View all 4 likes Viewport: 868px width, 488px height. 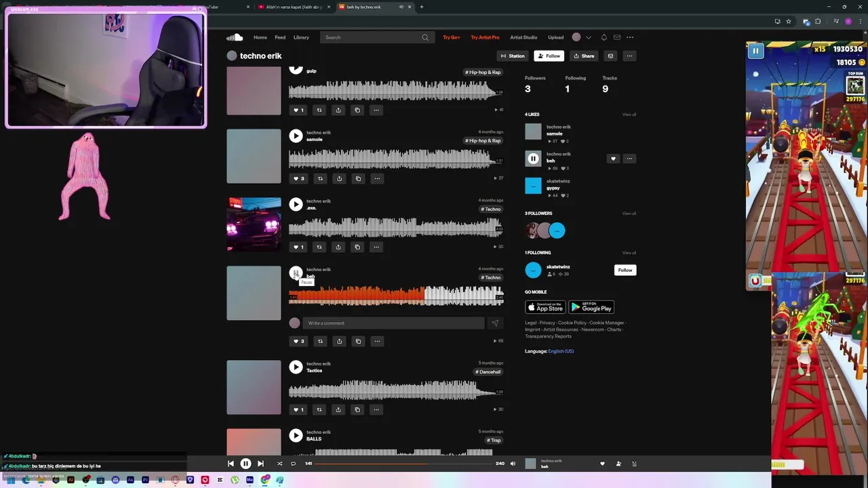[x=629, y=115]
